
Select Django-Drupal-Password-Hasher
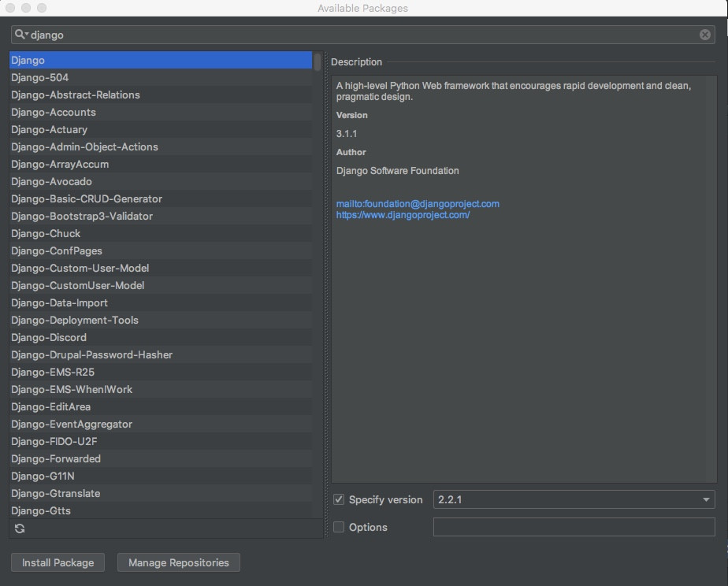161,354
